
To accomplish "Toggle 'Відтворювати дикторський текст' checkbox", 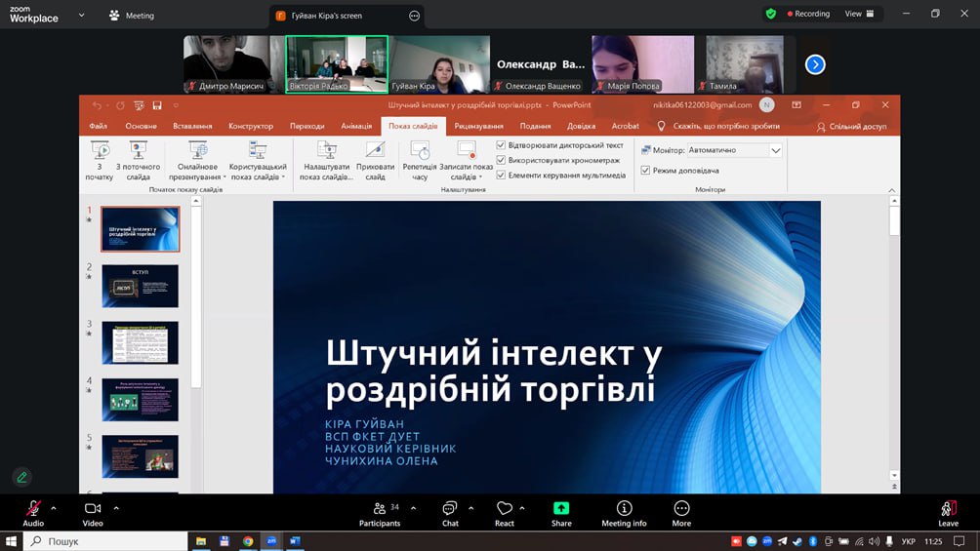I will pos(502,145).
